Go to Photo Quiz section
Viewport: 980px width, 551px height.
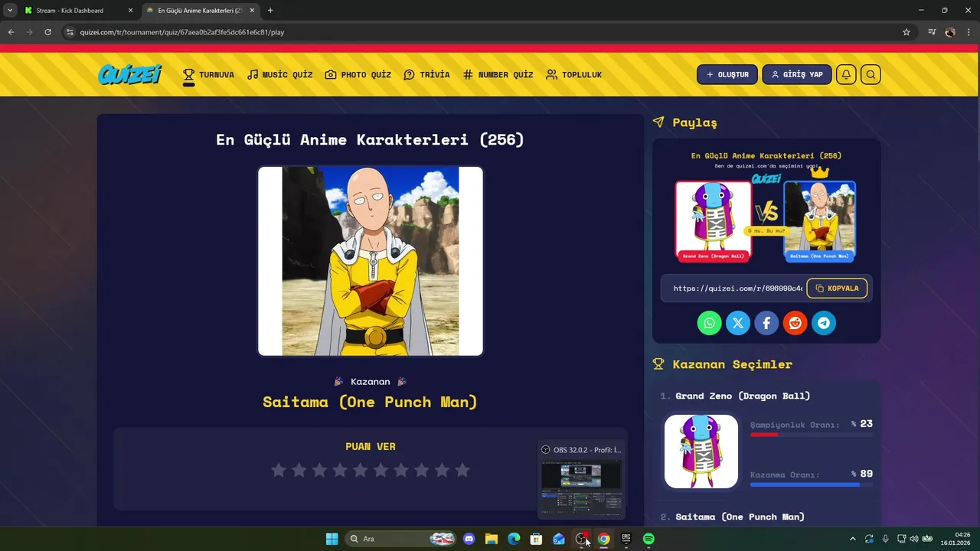[358, 75]
